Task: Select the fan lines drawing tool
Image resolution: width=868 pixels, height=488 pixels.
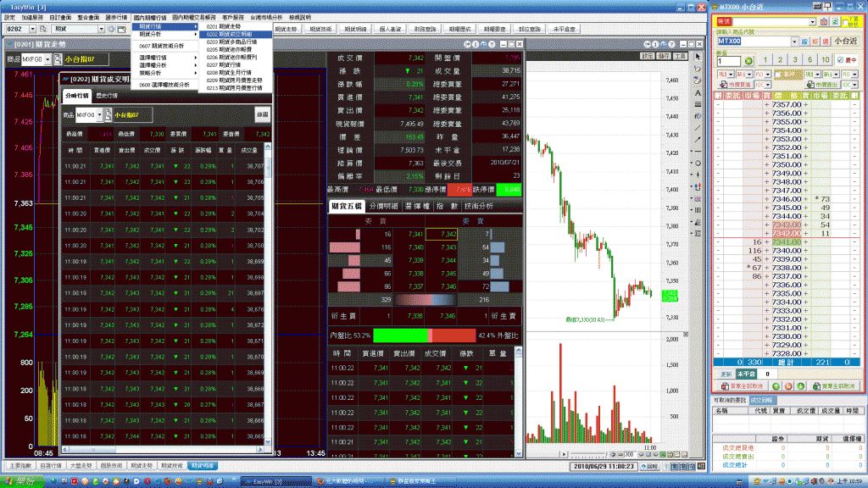Action: pyautogui.click(x=698, y=222)
